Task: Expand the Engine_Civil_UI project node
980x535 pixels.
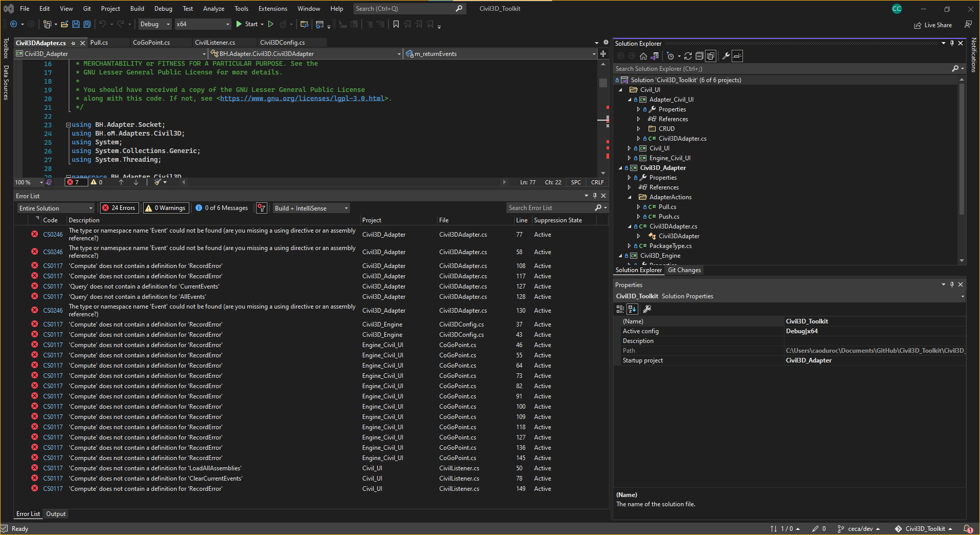Action: tap(630, 158)
